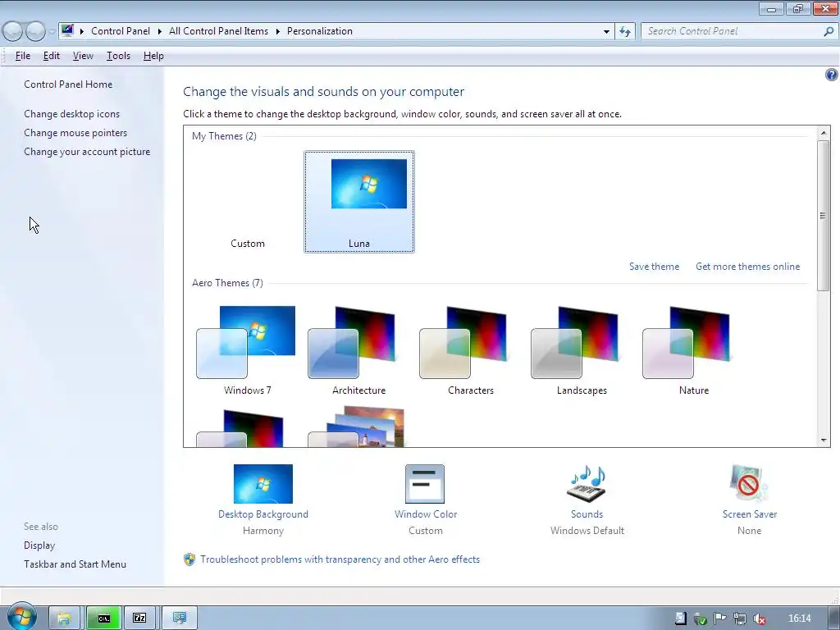Screen dimensions: 840x630
Task: Click theme list scroll up arrow
Action: coord(824,132)
